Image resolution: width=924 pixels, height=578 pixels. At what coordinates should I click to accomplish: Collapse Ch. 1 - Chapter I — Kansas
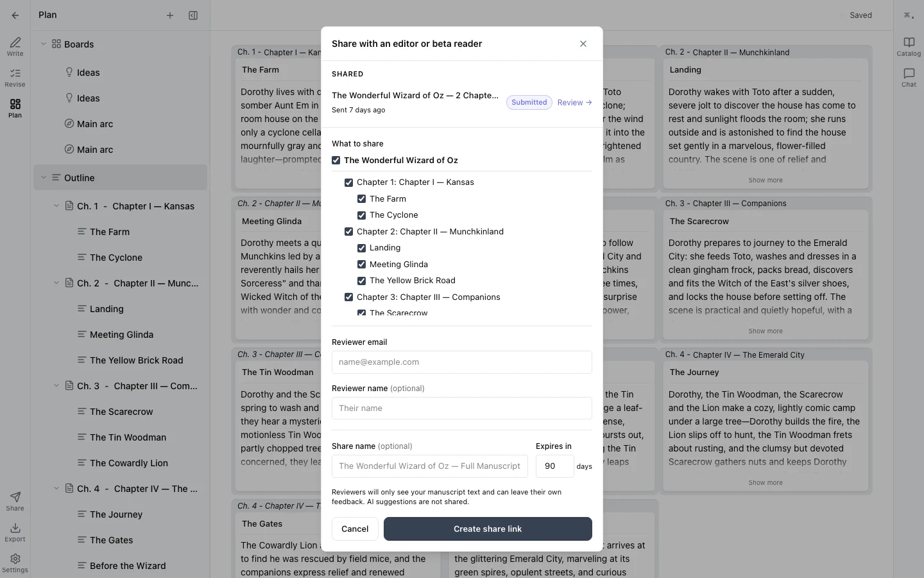click(56, 206)
